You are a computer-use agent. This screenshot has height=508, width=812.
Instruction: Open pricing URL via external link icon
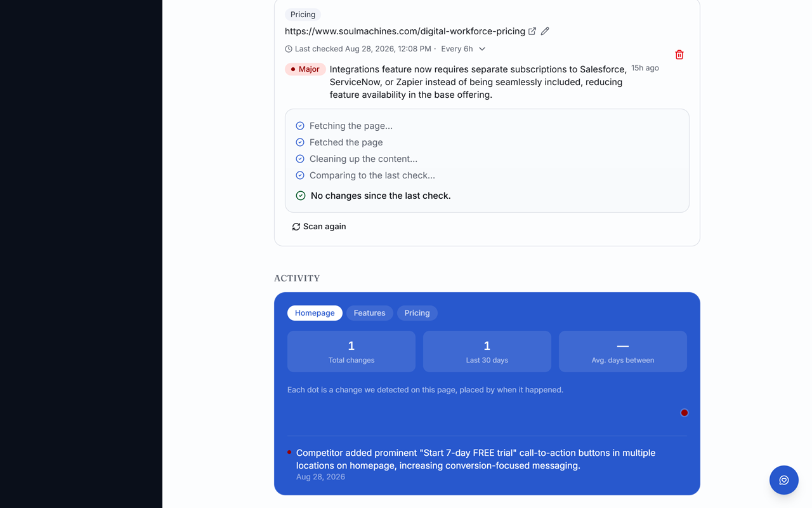pyautogui.click(x=532, y=31)
